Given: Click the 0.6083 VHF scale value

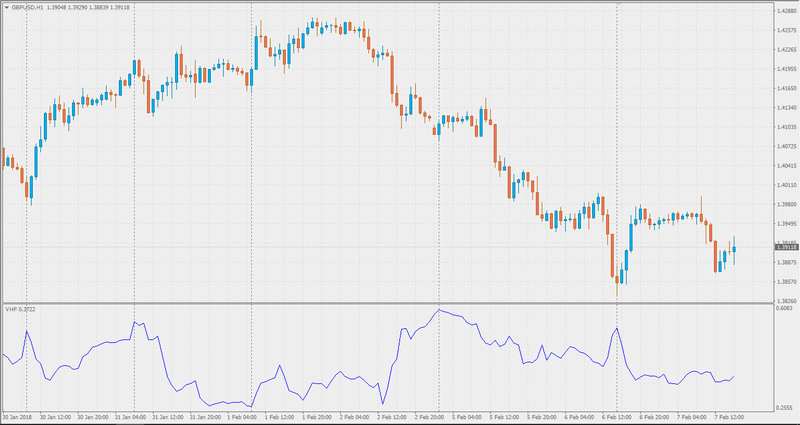Looking at the screenshot, I should [x=787, y=309].
